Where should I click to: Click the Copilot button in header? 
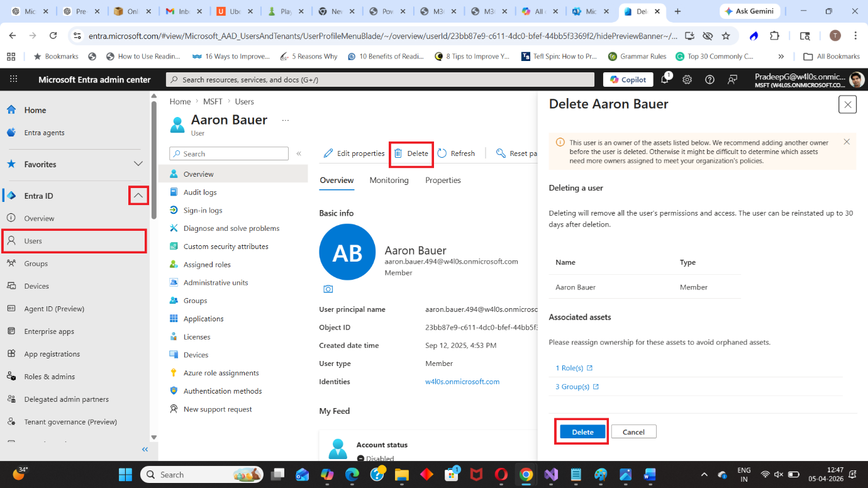click(628, 79)
